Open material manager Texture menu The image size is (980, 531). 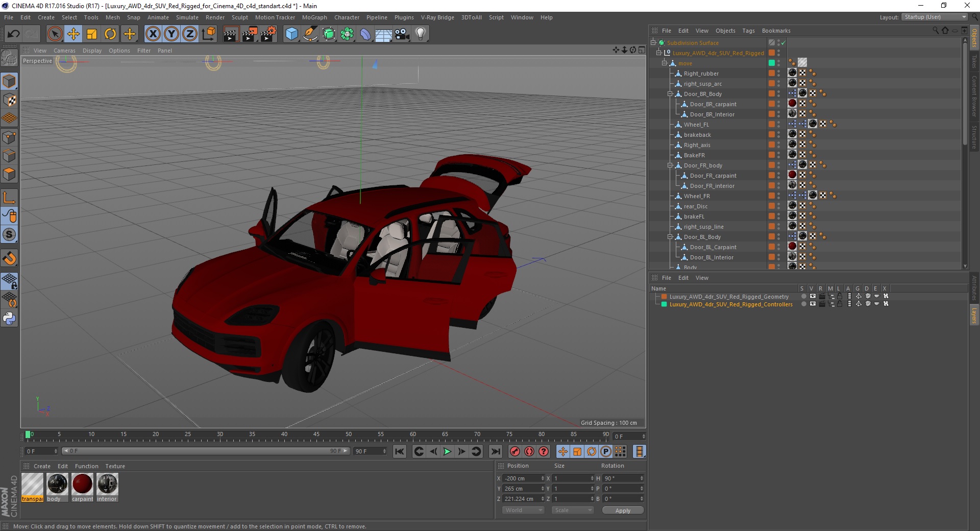tap(115, 466)
